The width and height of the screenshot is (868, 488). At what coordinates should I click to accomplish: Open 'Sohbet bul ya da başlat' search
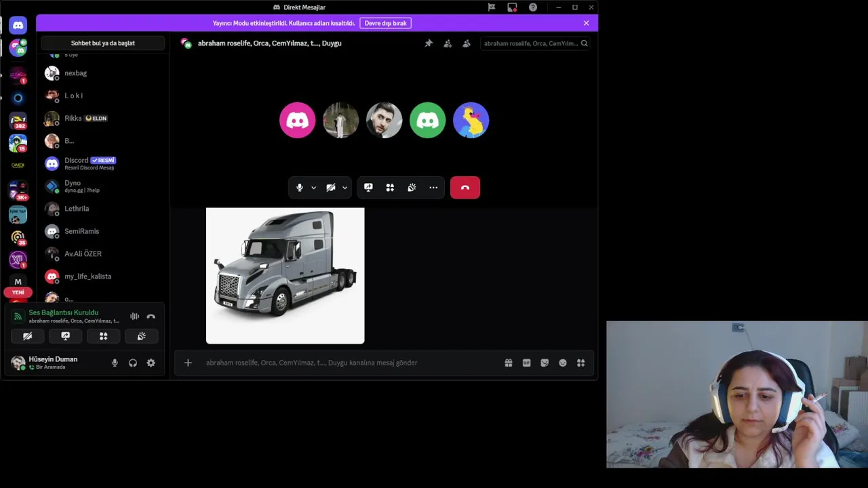[x=103, y=43]
